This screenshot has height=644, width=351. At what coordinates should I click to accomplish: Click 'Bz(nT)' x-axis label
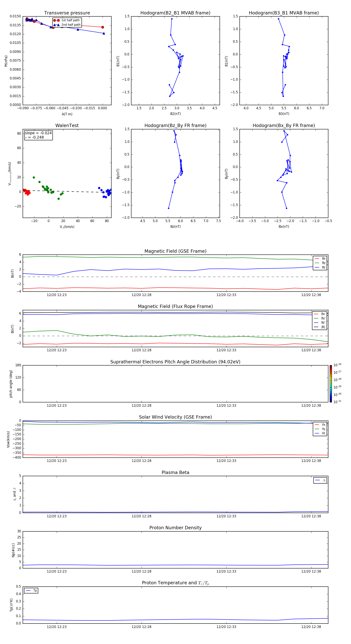coord(175,227)
